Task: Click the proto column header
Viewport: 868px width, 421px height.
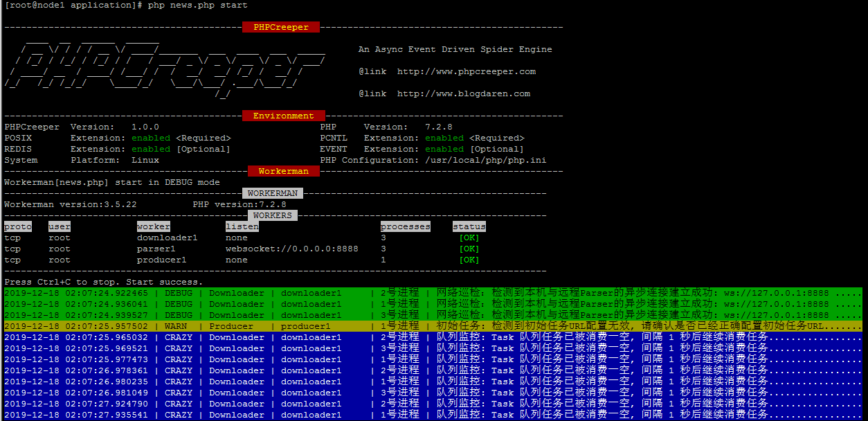Action: tap(18, 226)
